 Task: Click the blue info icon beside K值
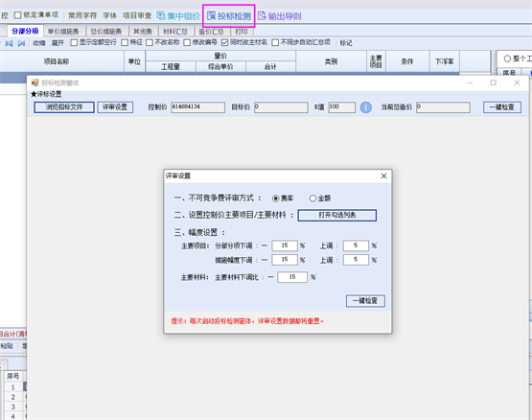365,107
